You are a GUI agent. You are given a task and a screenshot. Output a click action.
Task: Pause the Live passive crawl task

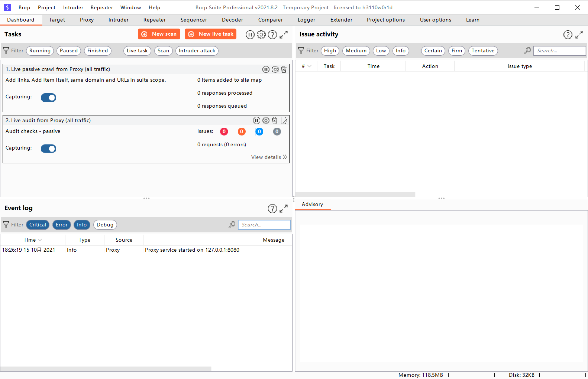point(266,69)
